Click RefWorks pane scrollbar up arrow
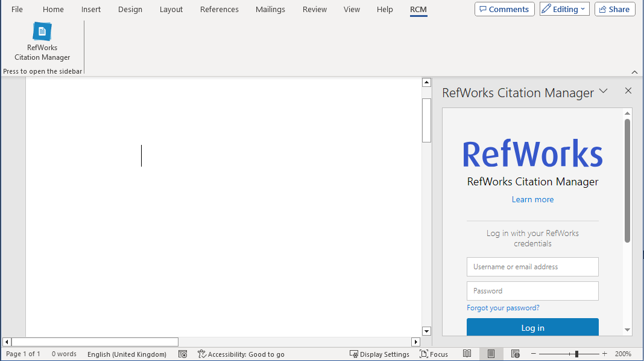Viewport: 644px width, 361px height. coord(627,113)
